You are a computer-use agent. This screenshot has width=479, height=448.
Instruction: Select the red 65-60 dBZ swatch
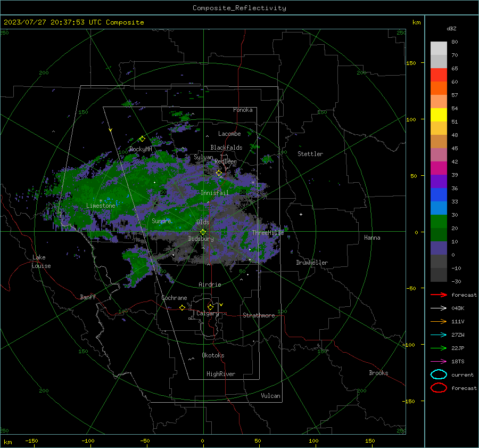click(439, 75)
